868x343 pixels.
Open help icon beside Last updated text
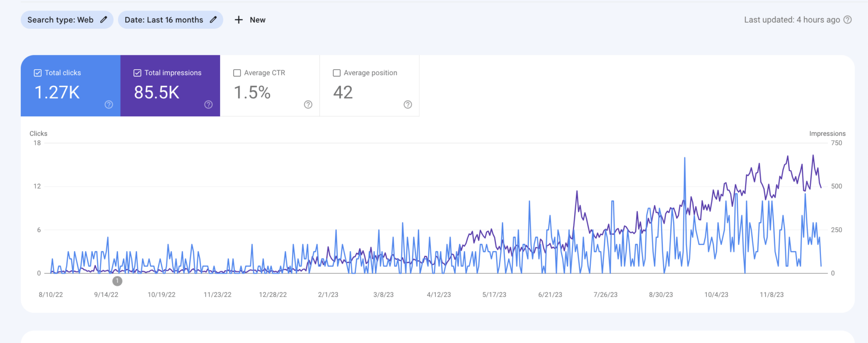tap(848, 20)
